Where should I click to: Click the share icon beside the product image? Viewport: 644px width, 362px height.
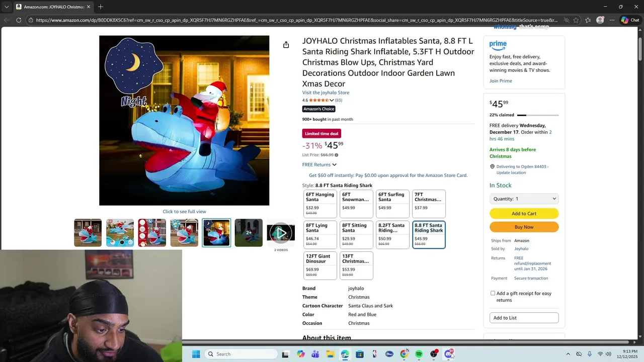click(286, 45)
